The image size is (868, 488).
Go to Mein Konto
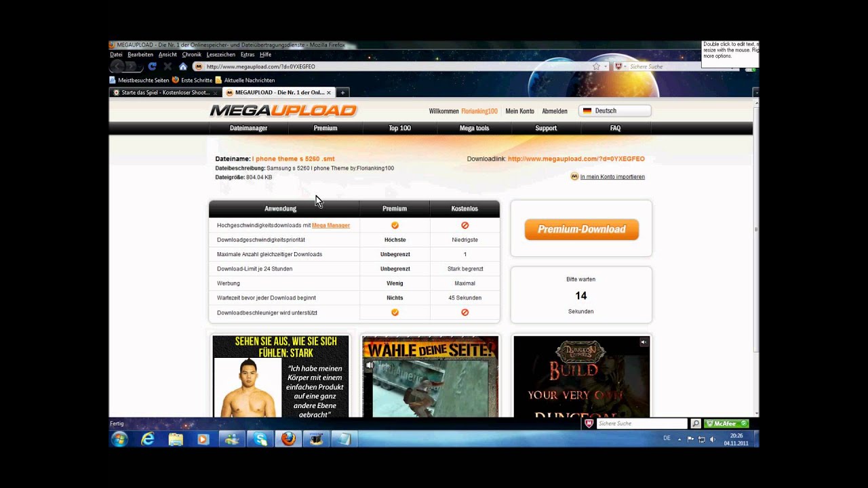pyautogui.click(x=519, y=110)
